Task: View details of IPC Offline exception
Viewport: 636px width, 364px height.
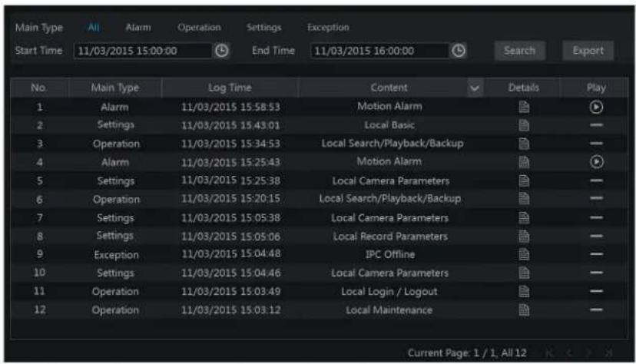Action: (x=524, y=254)
